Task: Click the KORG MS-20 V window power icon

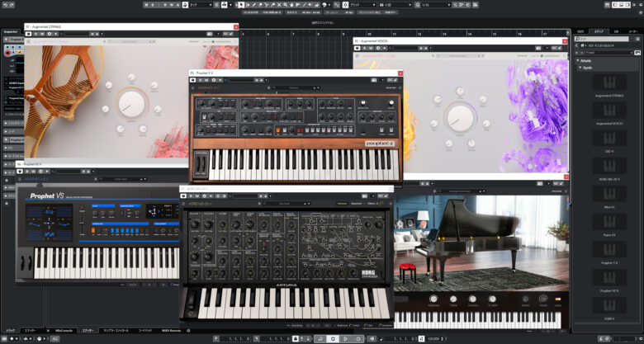Action: pos(183,196)
